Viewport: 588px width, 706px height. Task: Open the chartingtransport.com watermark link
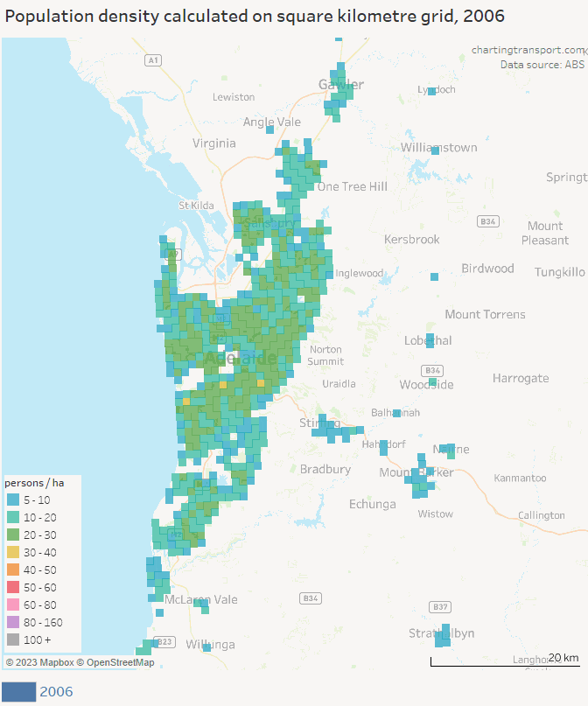pyautogui.click(x=528, y=51)
